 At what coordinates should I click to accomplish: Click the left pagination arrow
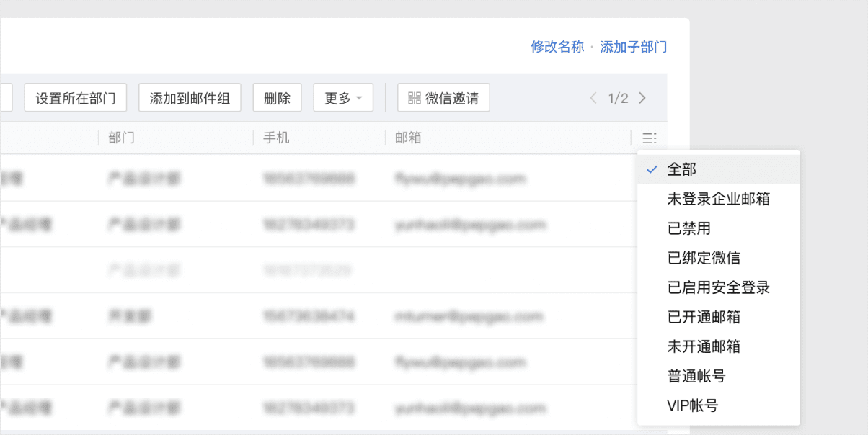pos(593,98)
